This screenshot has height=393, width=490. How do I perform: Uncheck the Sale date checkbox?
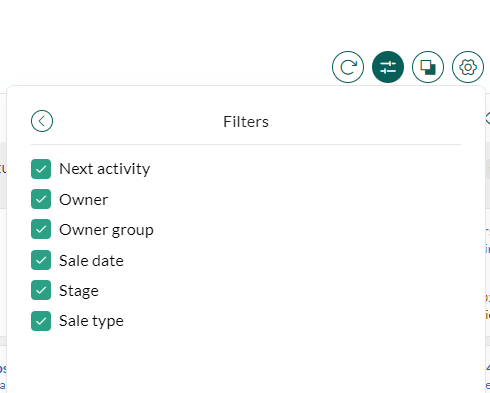(41, 260)
